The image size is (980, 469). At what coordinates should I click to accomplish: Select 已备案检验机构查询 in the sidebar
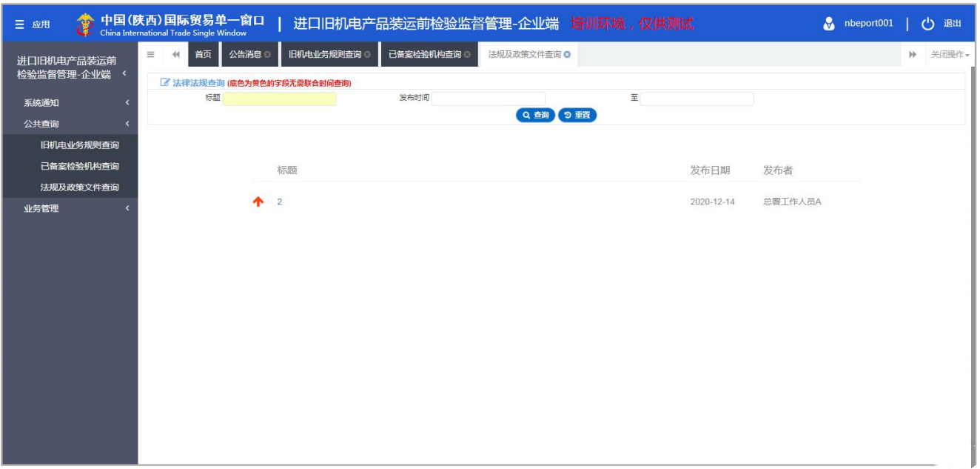79,166
